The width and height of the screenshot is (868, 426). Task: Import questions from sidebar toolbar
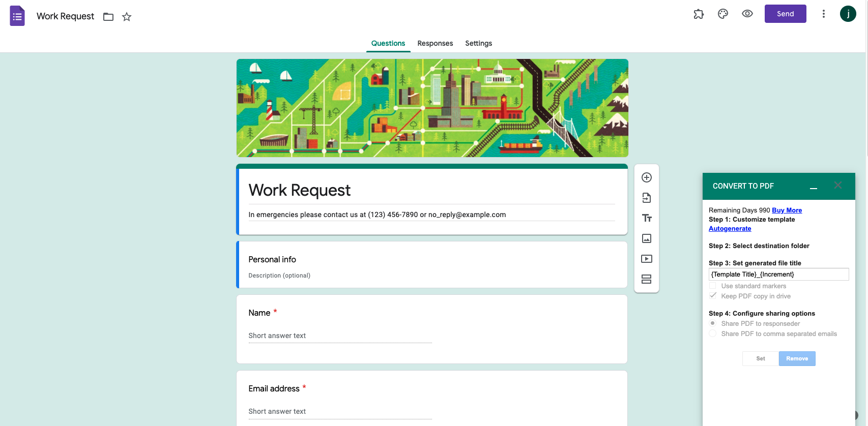647,198
